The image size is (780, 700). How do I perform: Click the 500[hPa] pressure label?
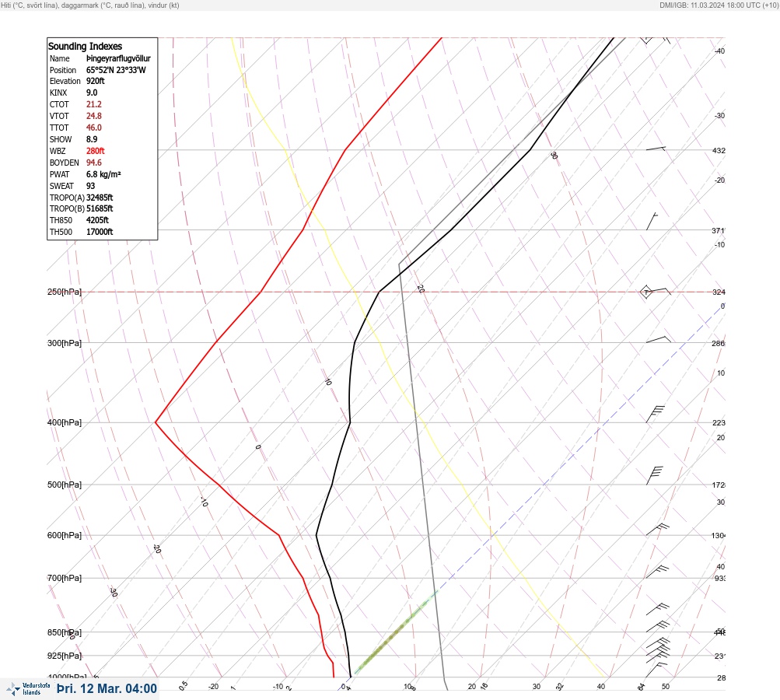pyautogui.click(x=65, y=485)
